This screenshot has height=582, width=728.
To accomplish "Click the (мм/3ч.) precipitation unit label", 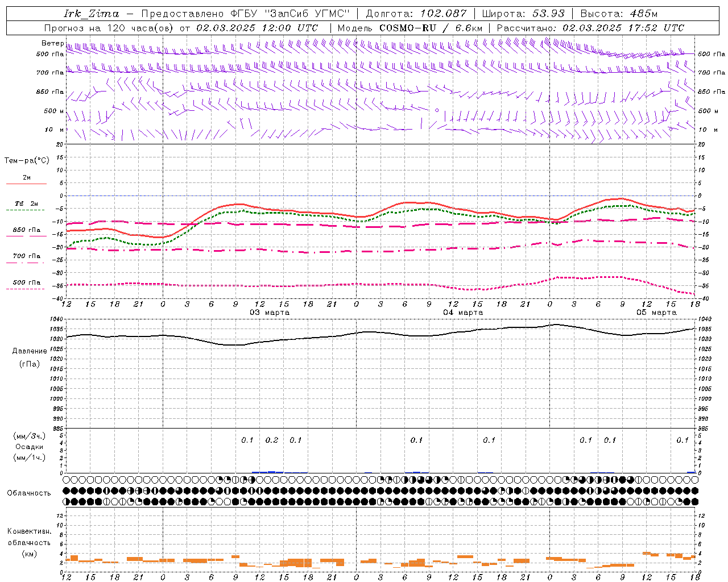I will (x=29, y=436).
